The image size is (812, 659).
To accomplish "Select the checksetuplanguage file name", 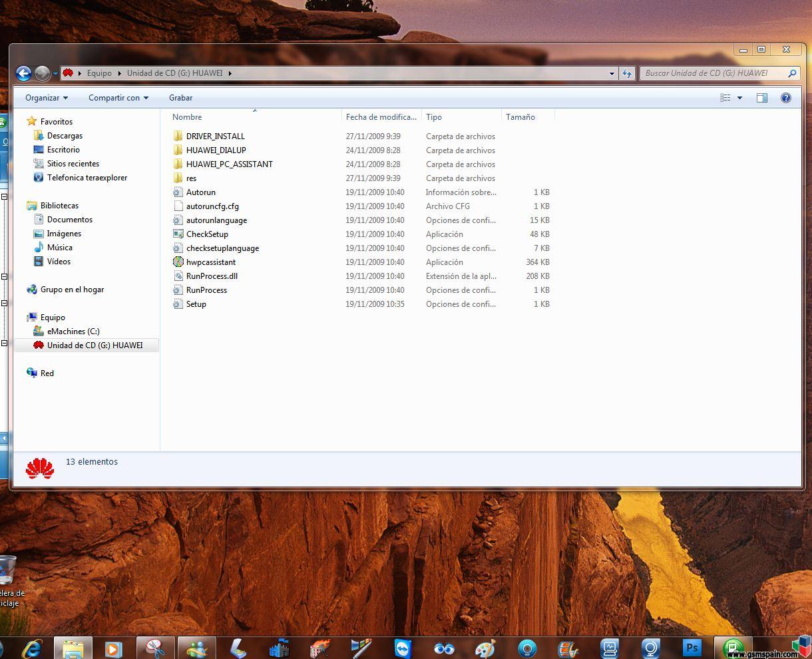I will tap(222, 248).
